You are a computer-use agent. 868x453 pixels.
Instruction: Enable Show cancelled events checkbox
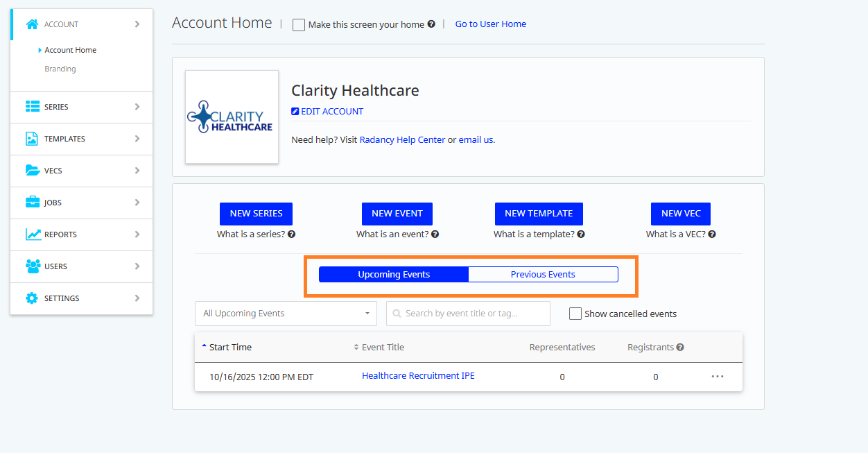(x=575, y=314)
